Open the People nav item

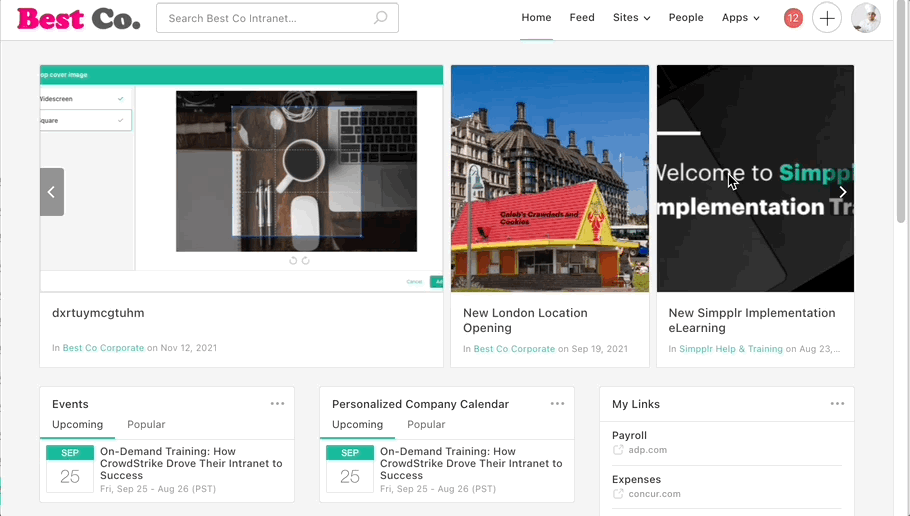coord(686,18)
